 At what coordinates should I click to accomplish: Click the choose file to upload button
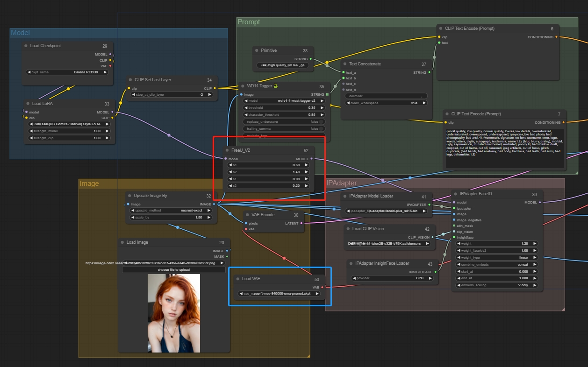pos(174,270)
